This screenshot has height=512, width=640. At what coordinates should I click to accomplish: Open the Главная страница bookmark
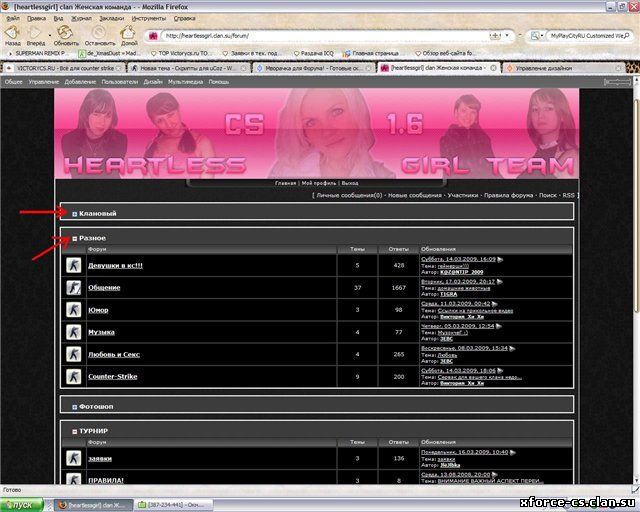tap(371, 53)
